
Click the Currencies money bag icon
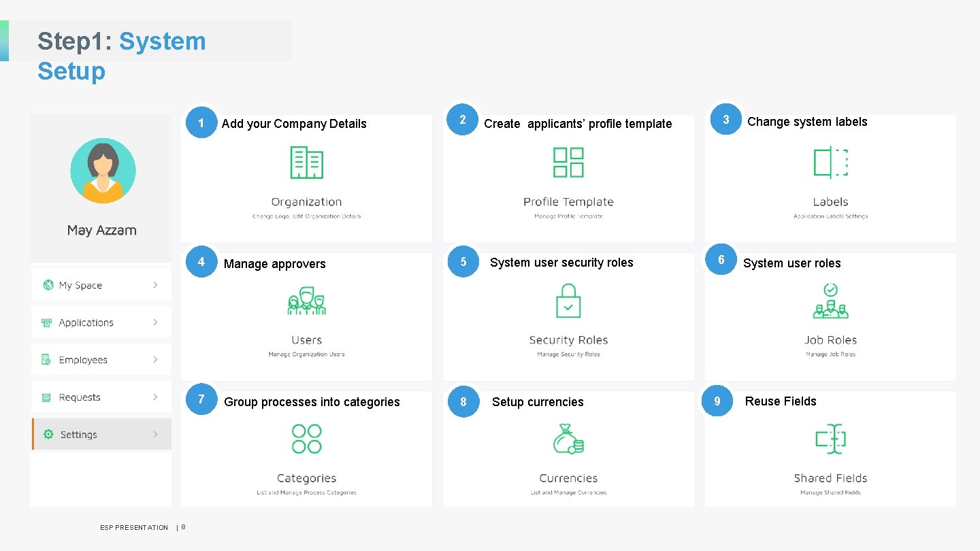568,439
